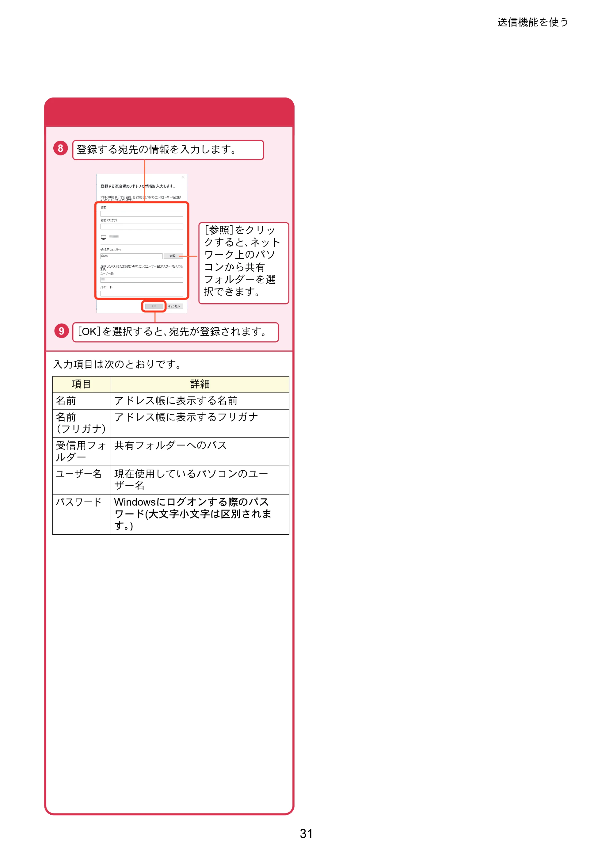Screen dimensions: 613x868
Task: Click the ユーザー名 input field in the dialog
Action: (x=142, y=280)
